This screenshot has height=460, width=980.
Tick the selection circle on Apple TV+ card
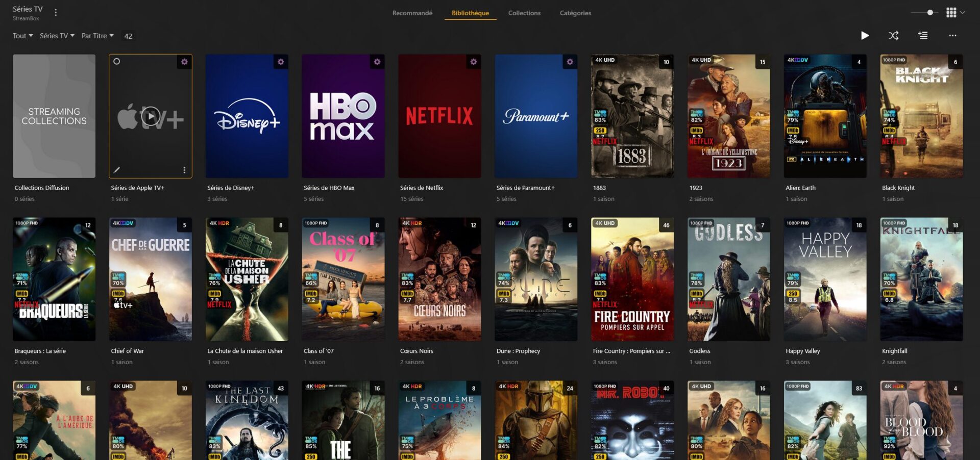[x=117, y=62]
